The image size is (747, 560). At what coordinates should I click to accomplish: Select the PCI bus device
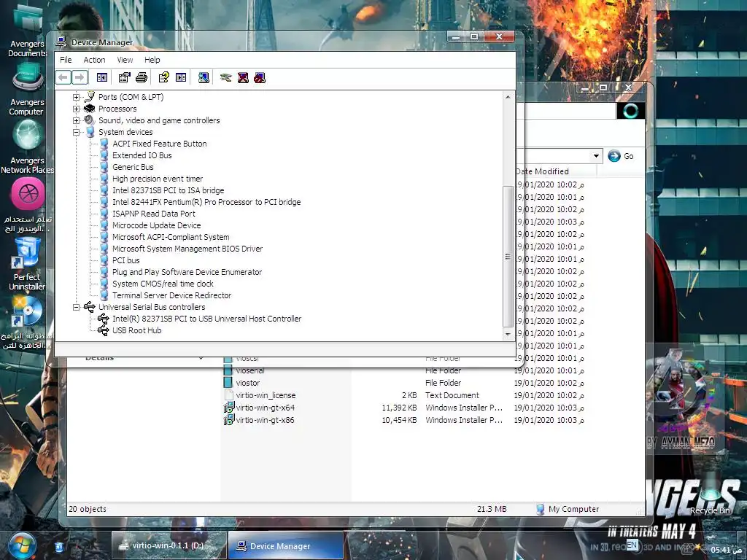pyautogui.click(x=125, y=260)
